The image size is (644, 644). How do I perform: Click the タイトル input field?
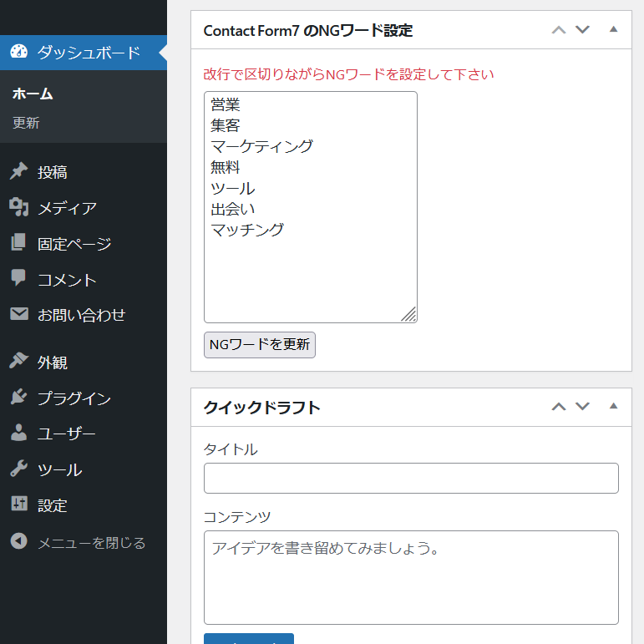pyautogui.click(x=411, y=478)
